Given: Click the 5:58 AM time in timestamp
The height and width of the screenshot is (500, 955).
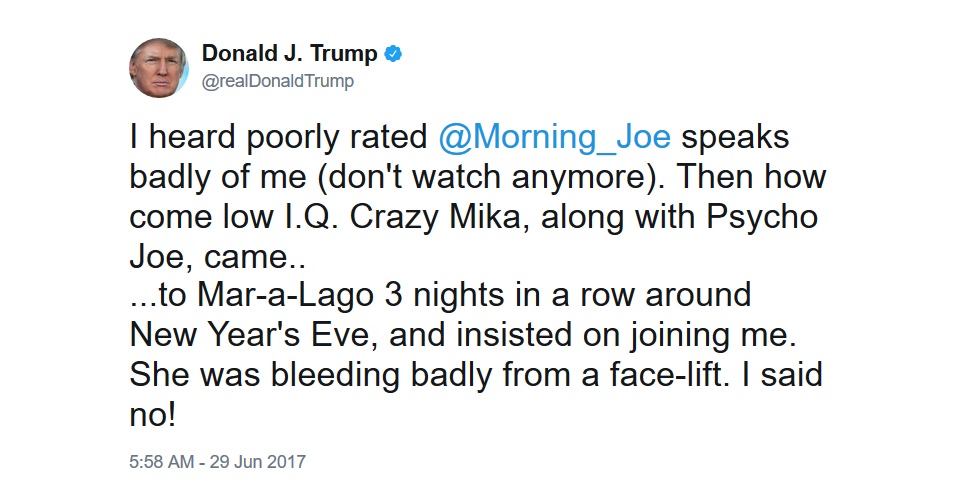Looking at the screenshot, I should (161, 462).
